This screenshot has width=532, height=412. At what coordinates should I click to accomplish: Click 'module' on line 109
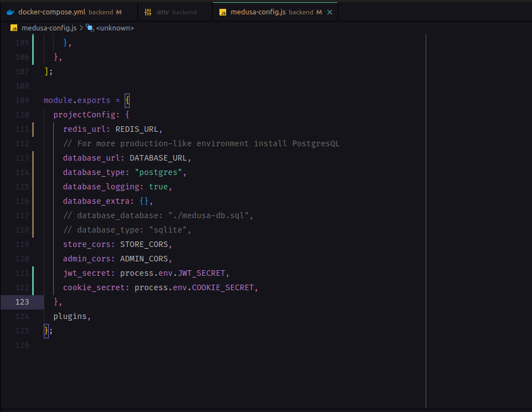point(58,100)
